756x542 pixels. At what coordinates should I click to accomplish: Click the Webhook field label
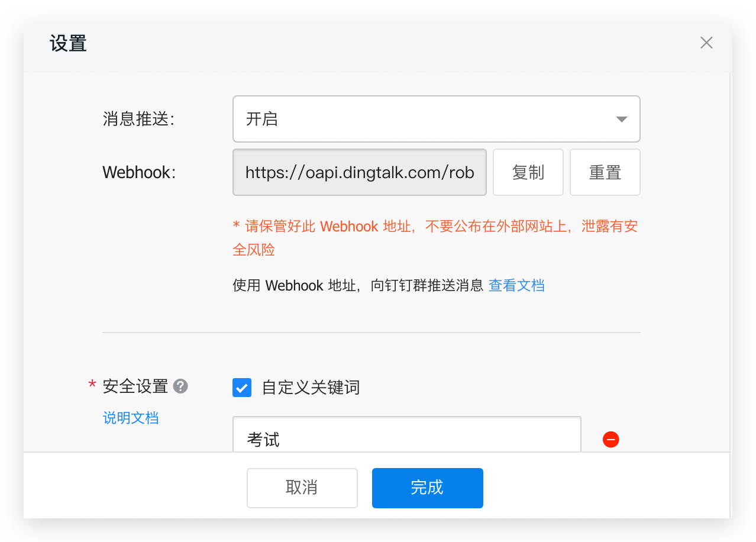coord(139,172)
